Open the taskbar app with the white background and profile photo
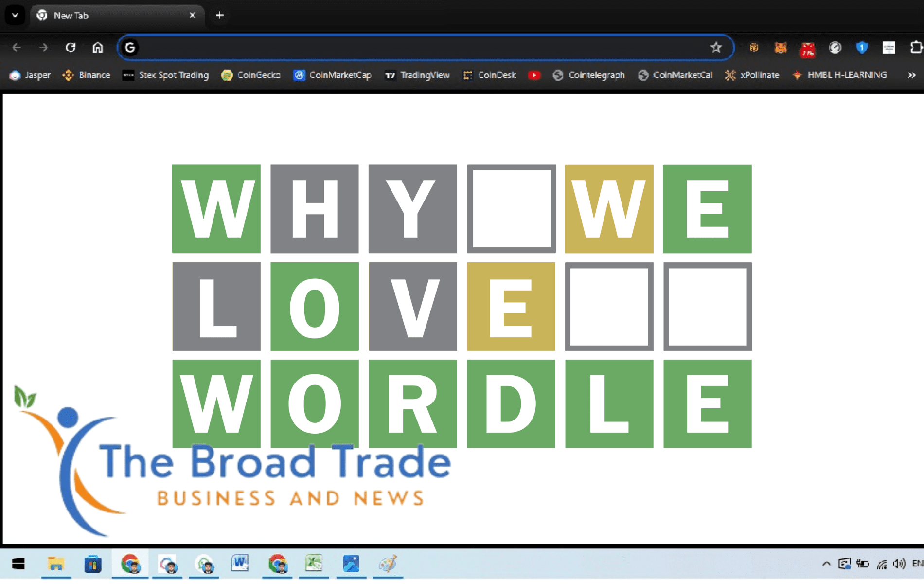The height and width of the screenshot is (584, 924). [x=168, y=564]
